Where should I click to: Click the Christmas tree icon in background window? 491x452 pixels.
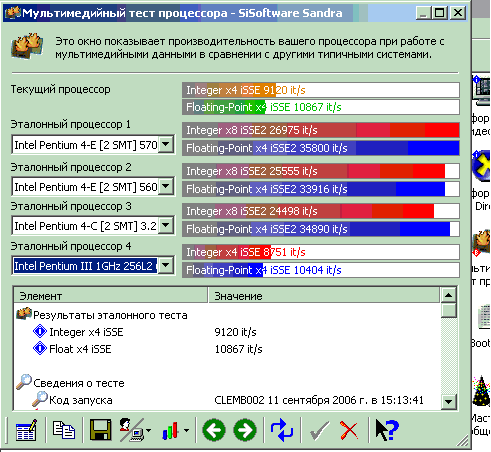pyautogui.click(x=481, y=391)
